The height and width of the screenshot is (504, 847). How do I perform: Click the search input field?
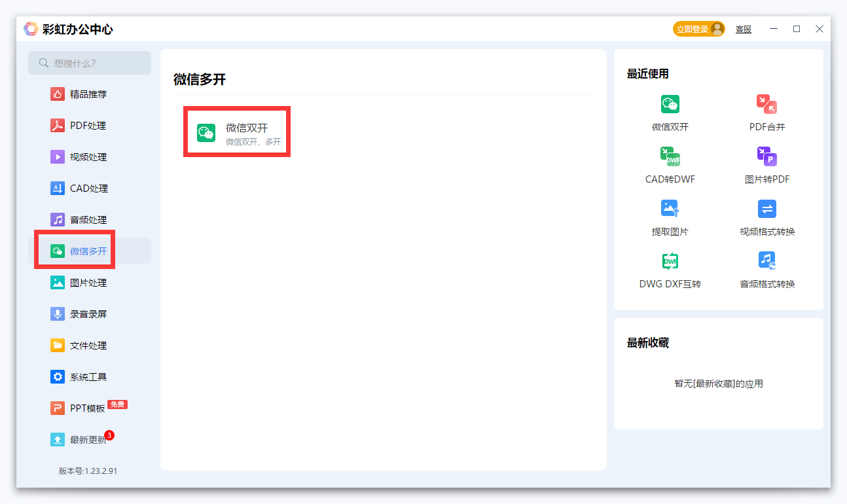click(89, 63)
